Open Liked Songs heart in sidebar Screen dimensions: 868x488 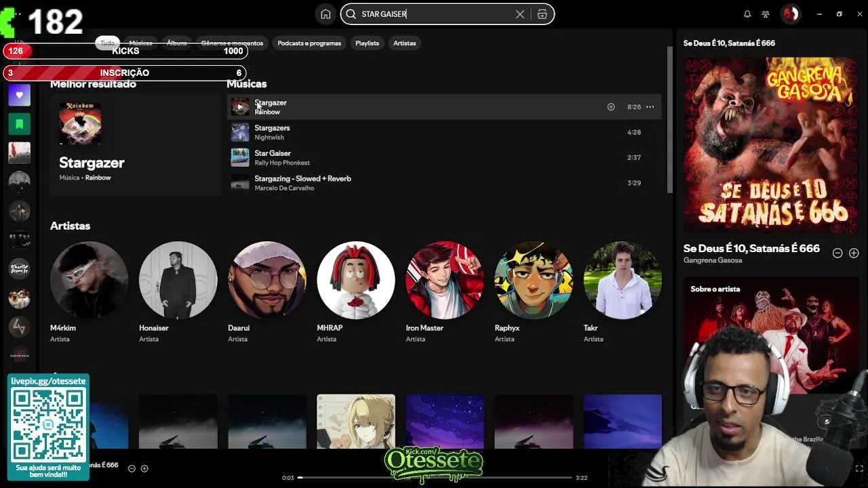pyautogui.click(x=20, y=96)
